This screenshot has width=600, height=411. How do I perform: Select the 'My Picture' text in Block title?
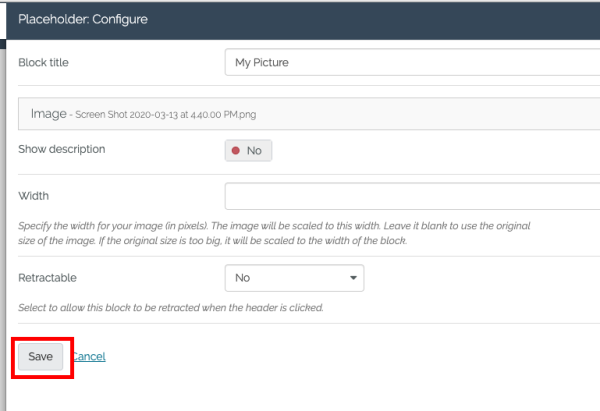coord(262,63)
